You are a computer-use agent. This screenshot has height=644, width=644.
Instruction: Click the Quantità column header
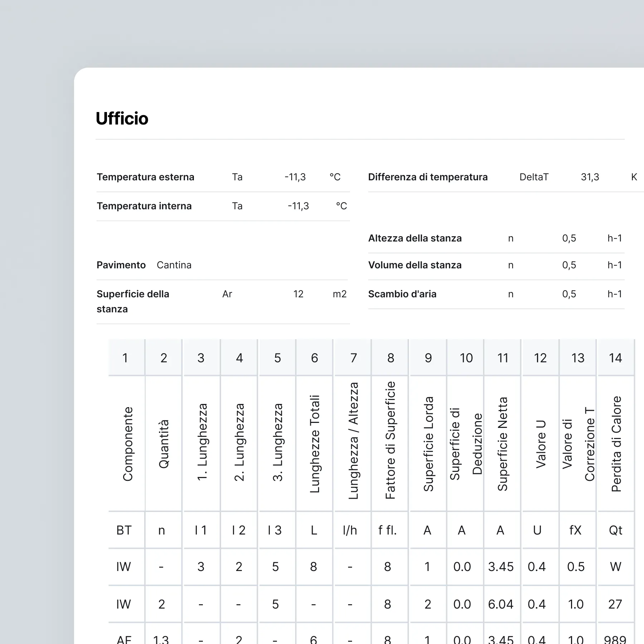164,444
